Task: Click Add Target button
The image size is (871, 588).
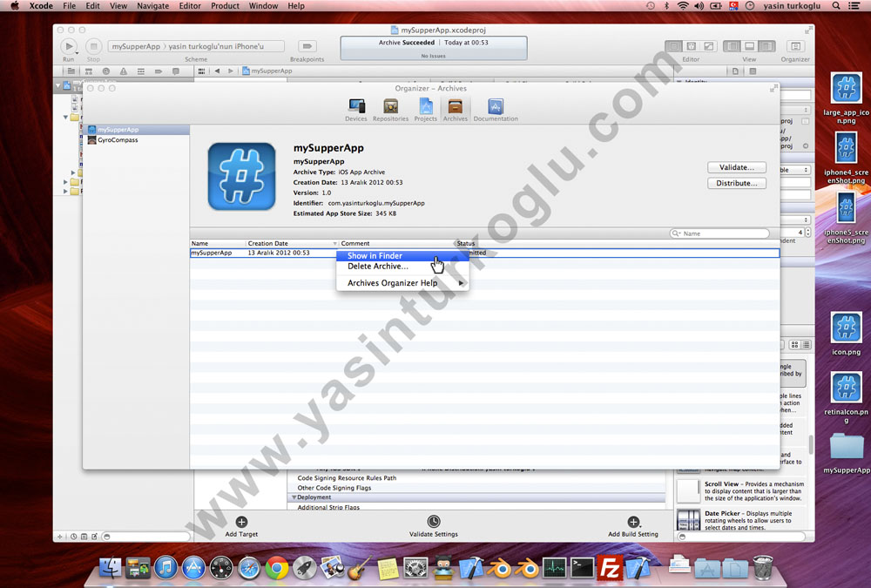Action: pyautogui.click(x=241, y=526)
